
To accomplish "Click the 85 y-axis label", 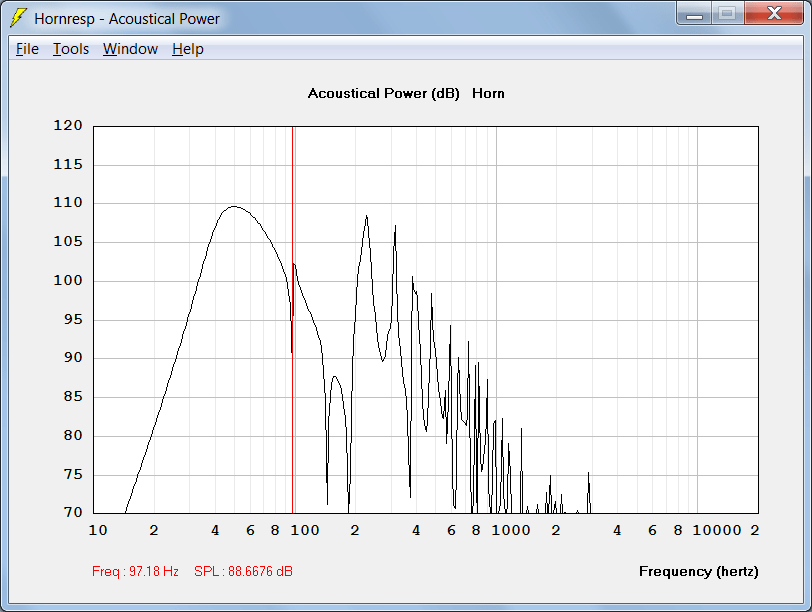I will 73,397.
